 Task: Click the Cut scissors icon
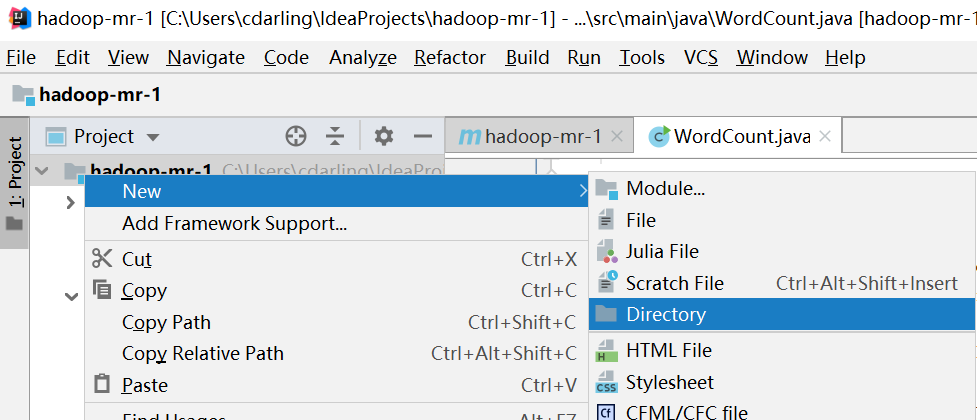click(102, 259)
